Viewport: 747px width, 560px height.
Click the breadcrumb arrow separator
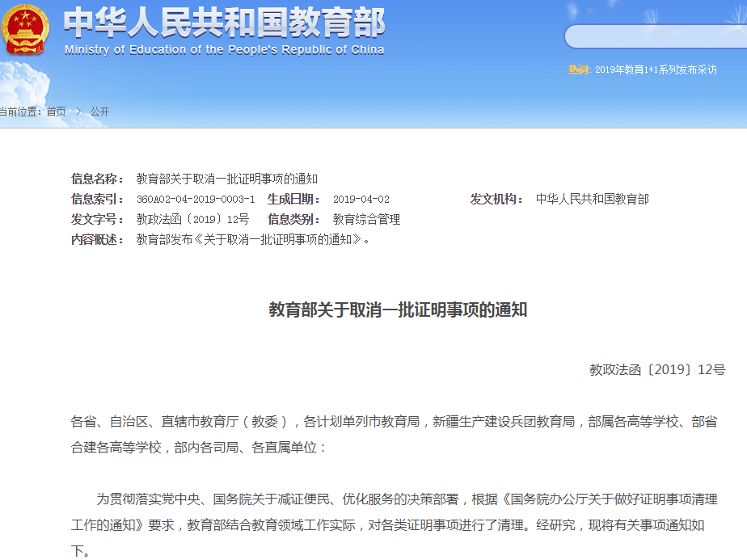coord(78,112)
